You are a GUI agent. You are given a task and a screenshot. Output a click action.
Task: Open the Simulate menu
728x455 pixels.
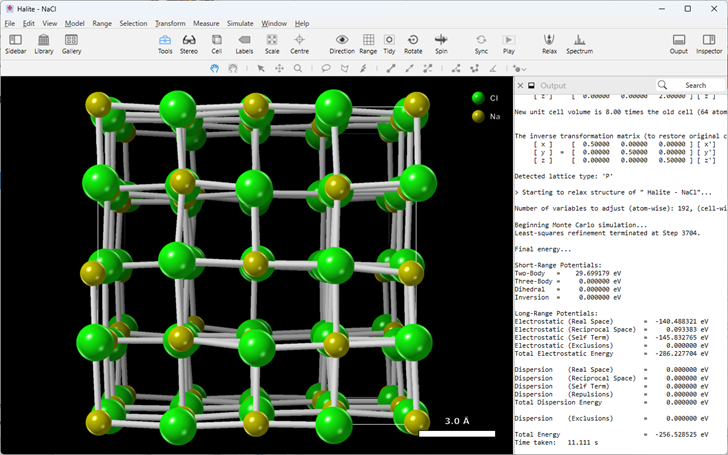(240, 23)
